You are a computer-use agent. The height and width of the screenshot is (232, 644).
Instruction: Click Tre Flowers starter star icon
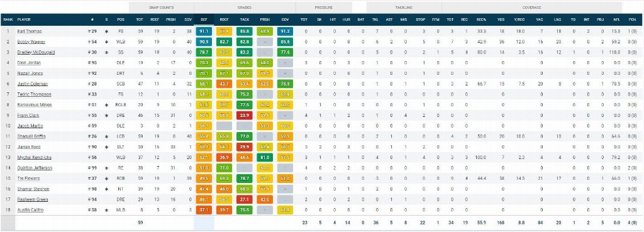pyautogui.click(x=106, y=179)
